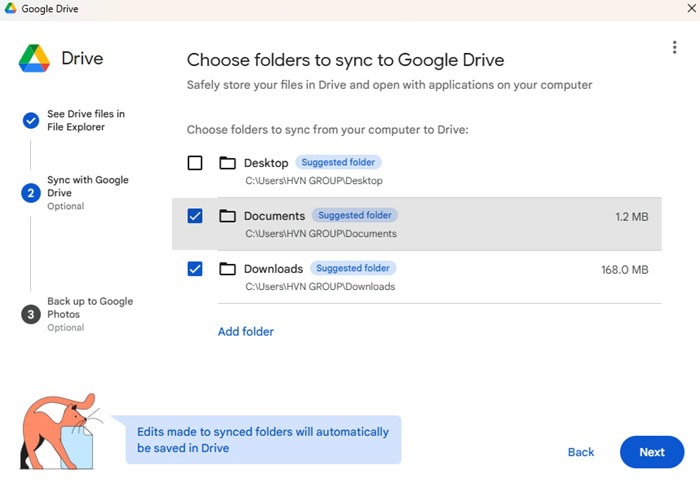Click the completed step checkmark icon
This screenshot has height=483, width=700.
[x=31, y=121]
